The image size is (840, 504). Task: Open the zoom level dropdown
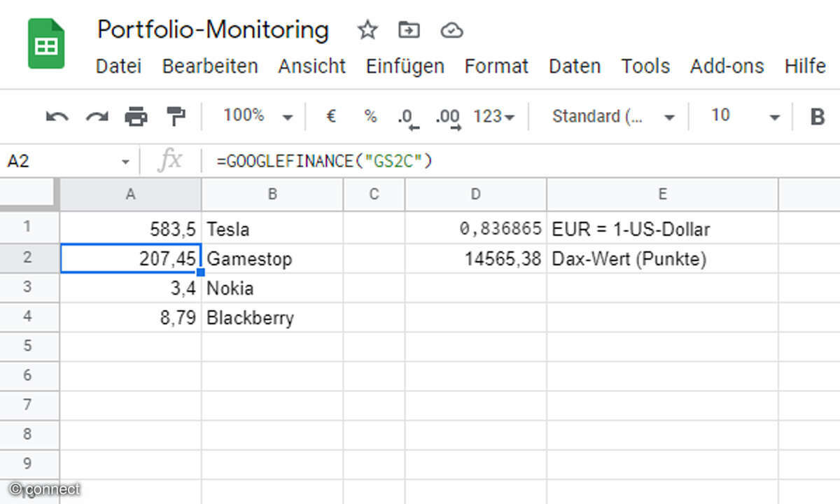258,116
